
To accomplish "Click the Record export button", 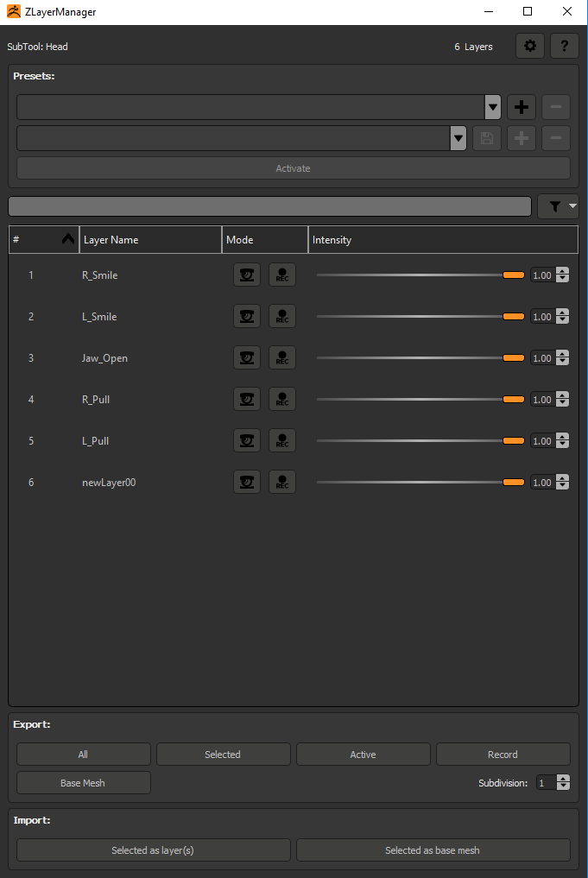I will point(503,755).
